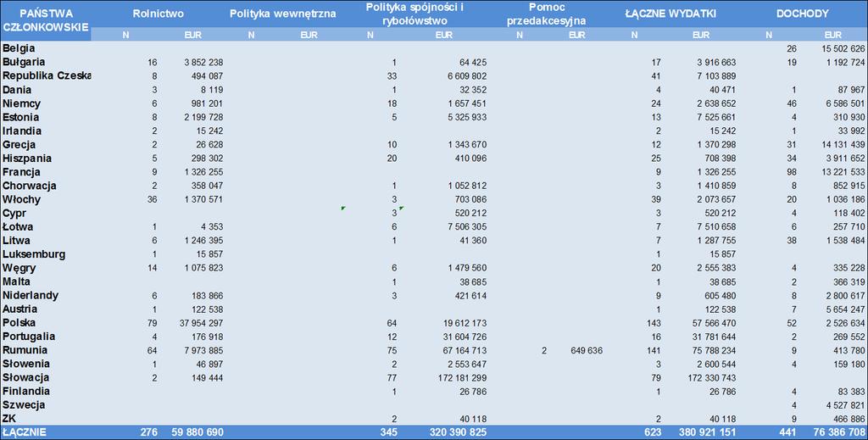Click the Finlandia row label
This screenshot has width=868, height=440.
(26, 391)
